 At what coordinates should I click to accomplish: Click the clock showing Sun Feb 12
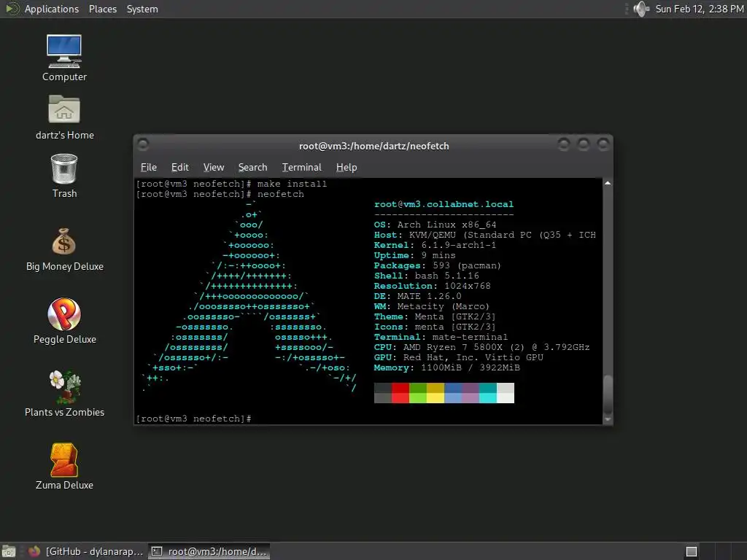[700, 9]
